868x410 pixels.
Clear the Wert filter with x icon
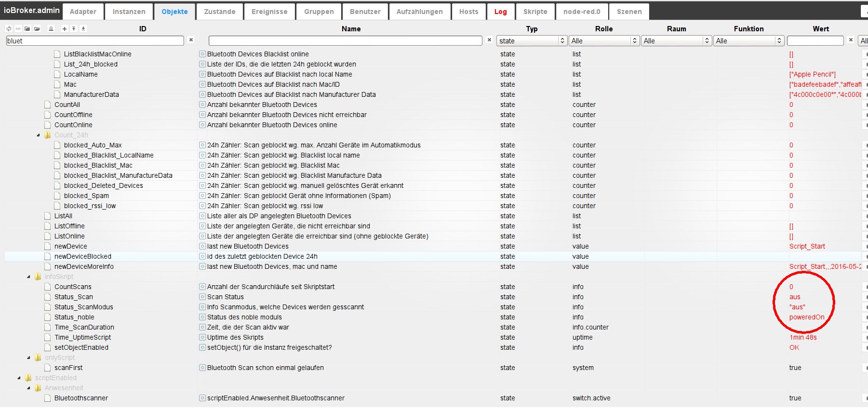click(851, 40)
